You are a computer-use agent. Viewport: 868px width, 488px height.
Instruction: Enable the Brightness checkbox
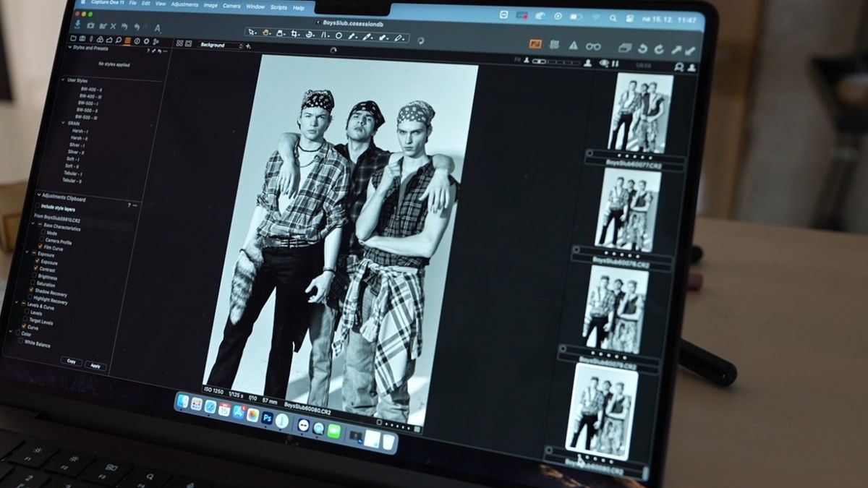click(x=33, y=276)
